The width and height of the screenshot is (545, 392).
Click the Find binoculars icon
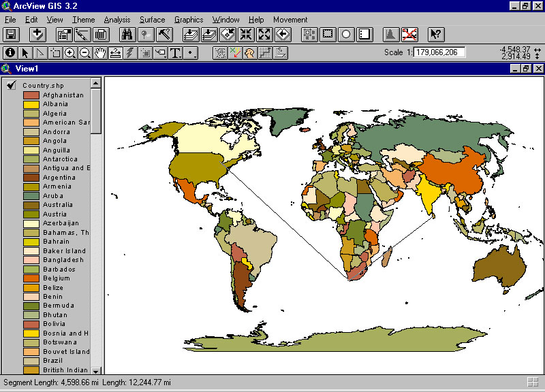click(127, 34)
